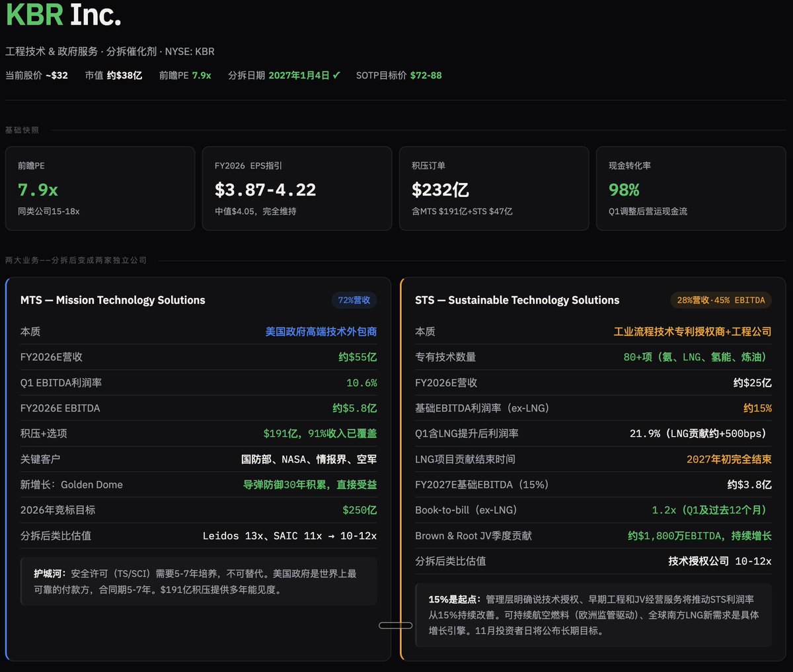Click the 2026年竞标目标 row label

coord(58,510)
